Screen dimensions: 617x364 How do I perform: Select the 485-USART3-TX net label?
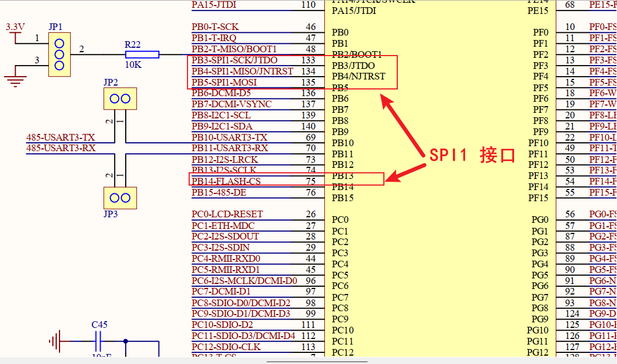coord(61,137)
